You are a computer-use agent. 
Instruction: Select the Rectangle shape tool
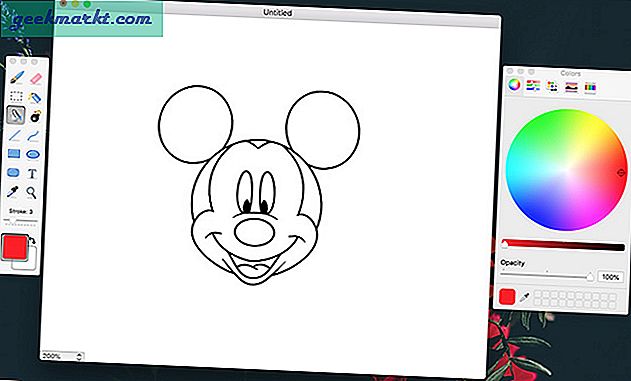tap(14, 153)
